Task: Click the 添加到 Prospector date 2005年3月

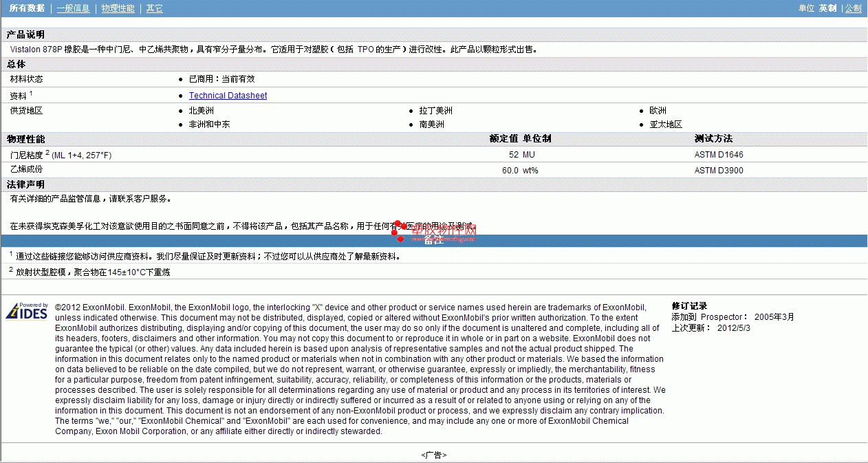Action: [774, 317]
